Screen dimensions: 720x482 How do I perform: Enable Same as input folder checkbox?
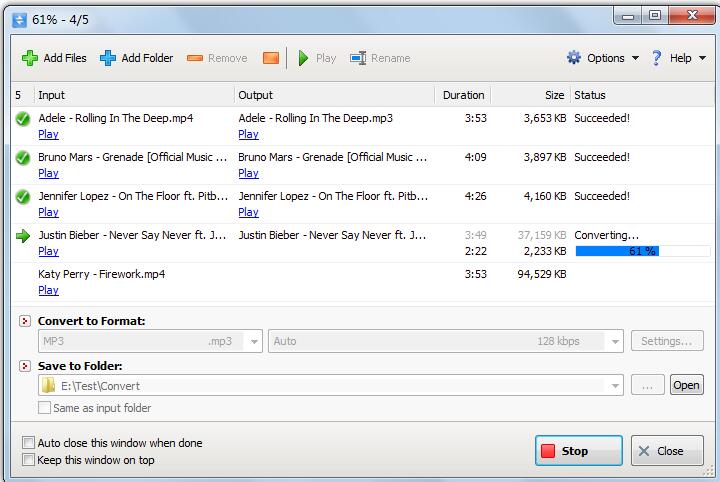[x=45, y=408]
